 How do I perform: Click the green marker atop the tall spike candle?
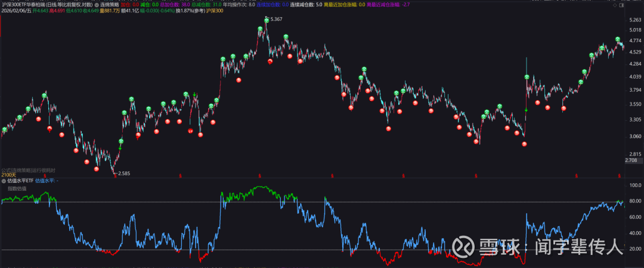click(526, 77)
